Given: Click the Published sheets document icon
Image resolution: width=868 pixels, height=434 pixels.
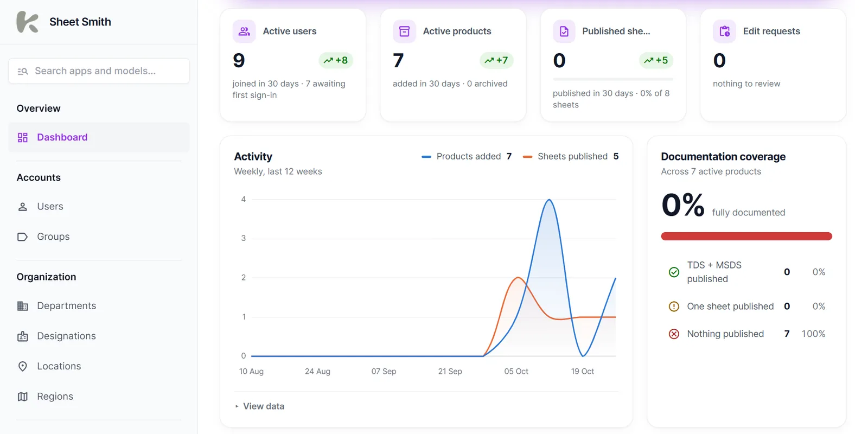Looking at the screenshot, I should coord(564,31).
